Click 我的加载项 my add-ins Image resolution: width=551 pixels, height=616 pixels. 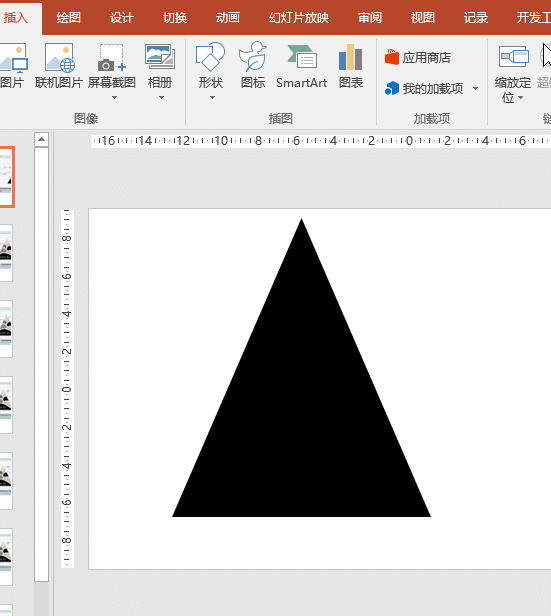pos(424,88)
